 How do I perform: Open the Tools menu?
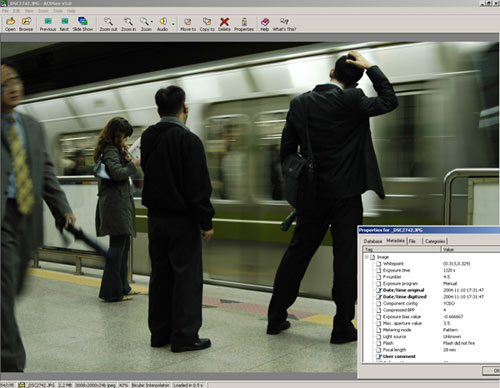tap(58, 11)
